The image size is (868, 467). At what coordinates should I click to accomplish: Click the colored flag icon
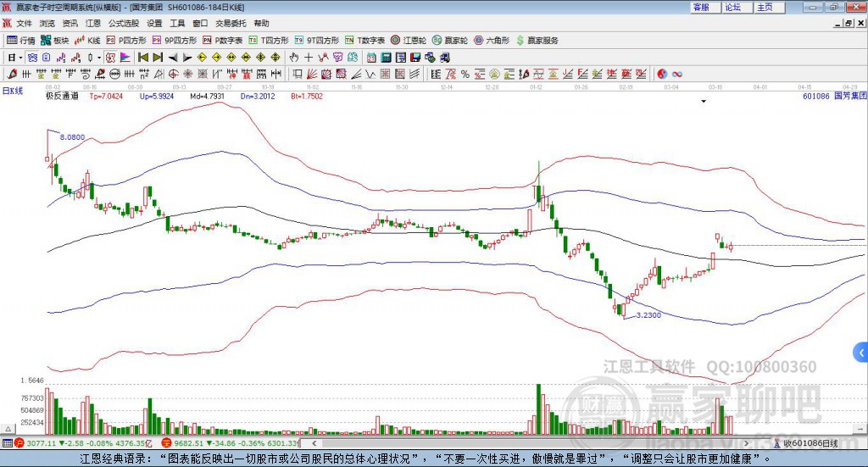coord(125,58)
